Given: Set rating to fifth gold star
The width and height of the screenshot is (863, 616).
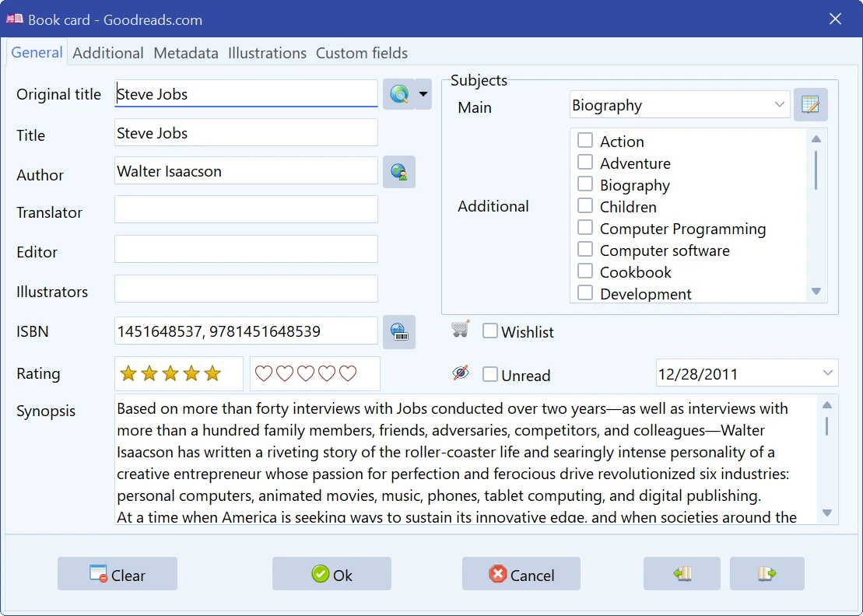Looking at the screenshot, I should click(212, 373).
